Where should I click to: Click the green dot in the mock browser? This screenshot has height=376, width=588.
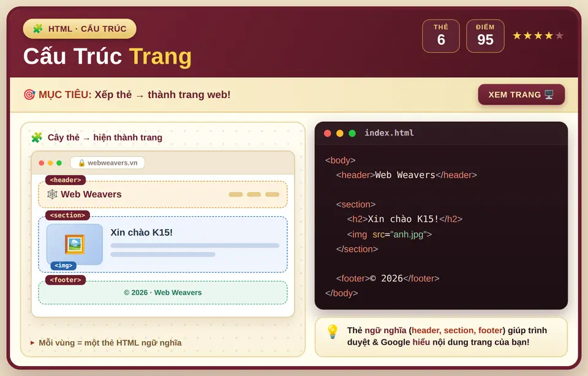point(59,163)
